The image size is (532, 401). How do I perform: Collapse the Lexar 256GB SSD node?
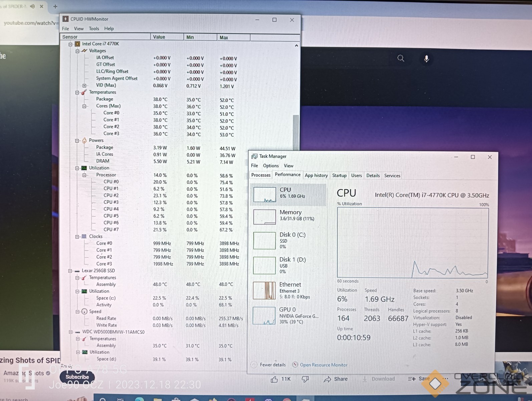tap(70, 271)
